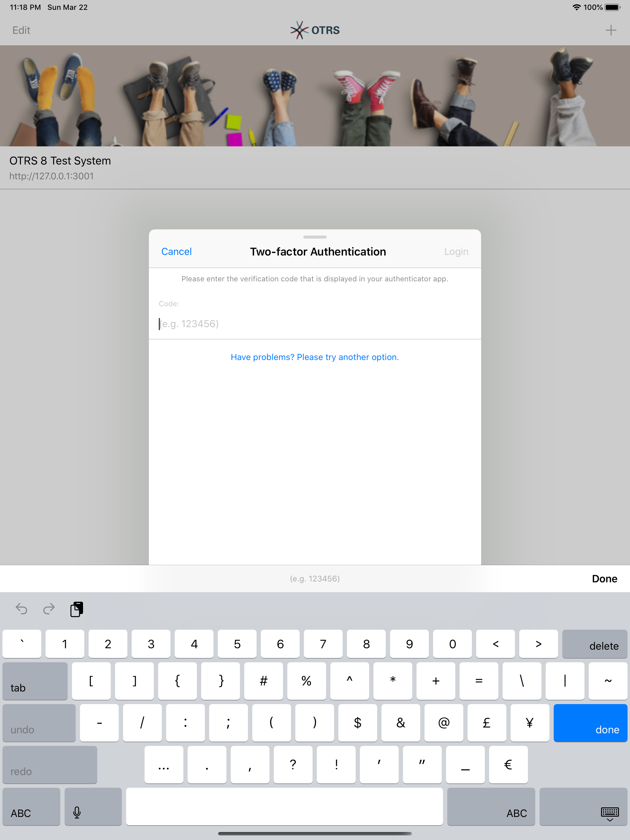Tap the shoes banner image
Screen dimensions: 630x840
click(x=315, y=96)
